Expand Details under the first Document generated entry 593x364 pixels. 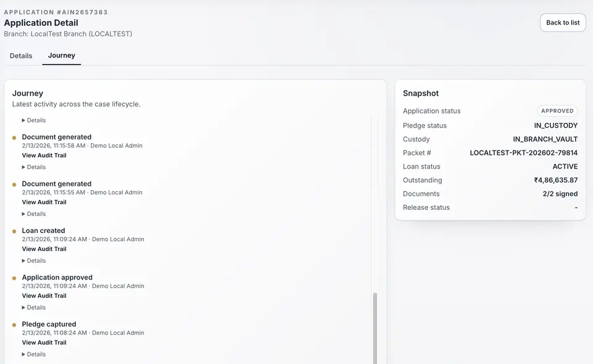[x=34, y=167]
